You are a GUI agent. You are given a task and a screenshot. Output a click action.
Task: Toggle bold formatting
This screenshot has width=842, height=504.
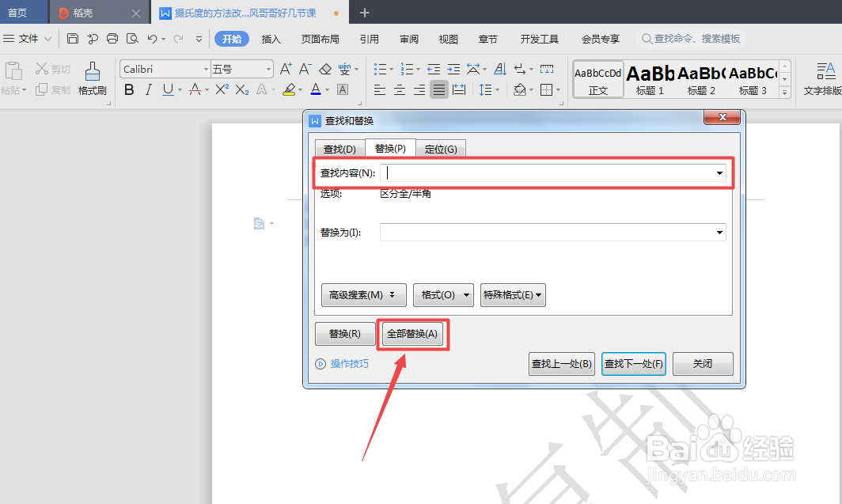coord(129,89)
